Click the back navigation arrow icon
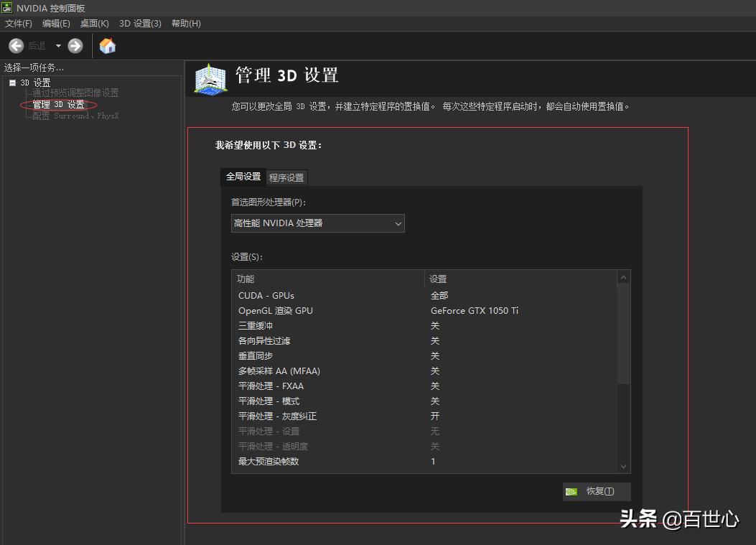Image resolution: width=756 pixels, height=545 pixels. [x=16, y=45]
